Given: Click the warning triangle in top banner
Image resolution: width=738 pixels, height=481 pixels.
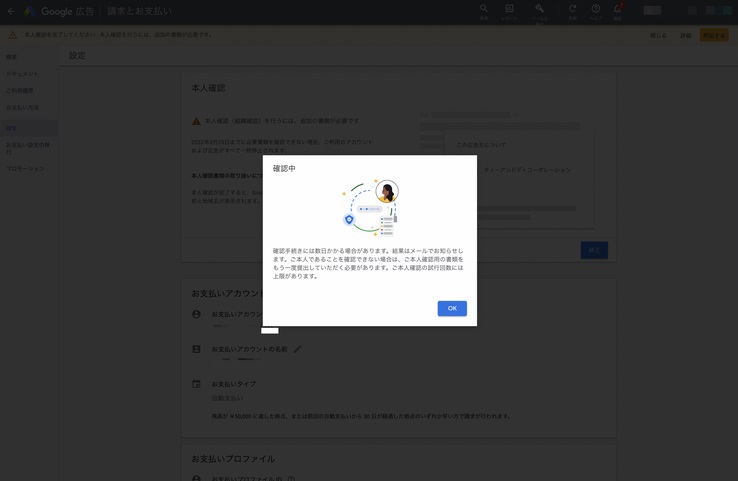Looking at the screenshot, I should coord(13,35).
